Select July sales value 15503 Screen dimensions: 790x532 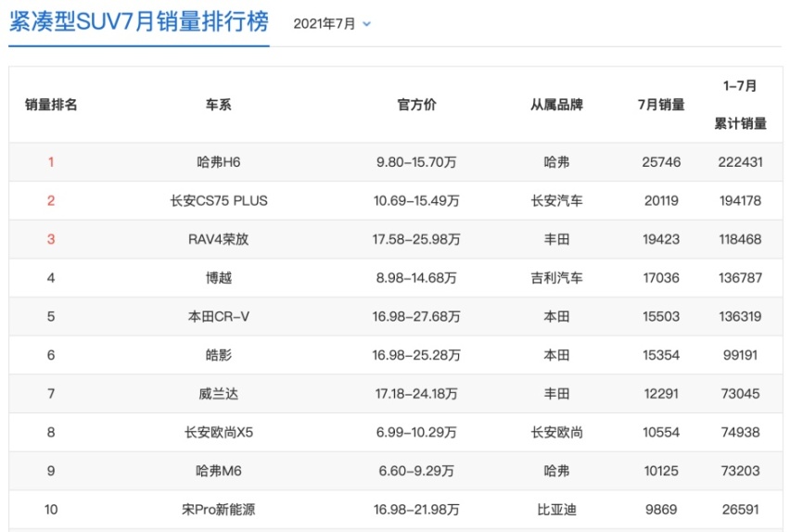coord(661,316)
